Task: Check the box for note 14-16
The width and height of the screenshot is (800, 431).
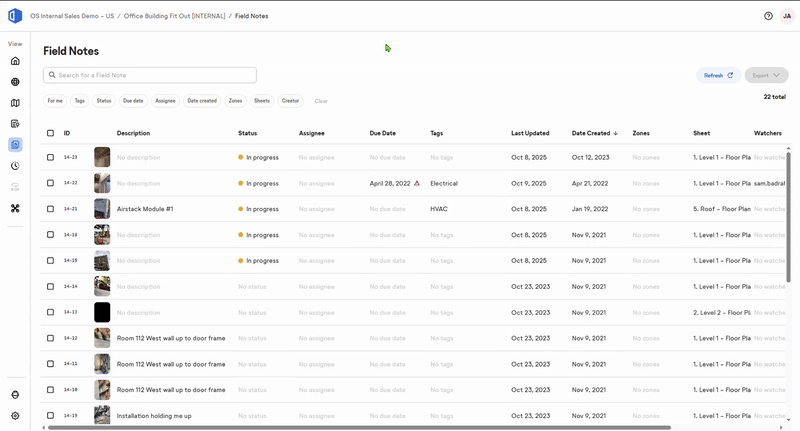Action: (51, 235)
